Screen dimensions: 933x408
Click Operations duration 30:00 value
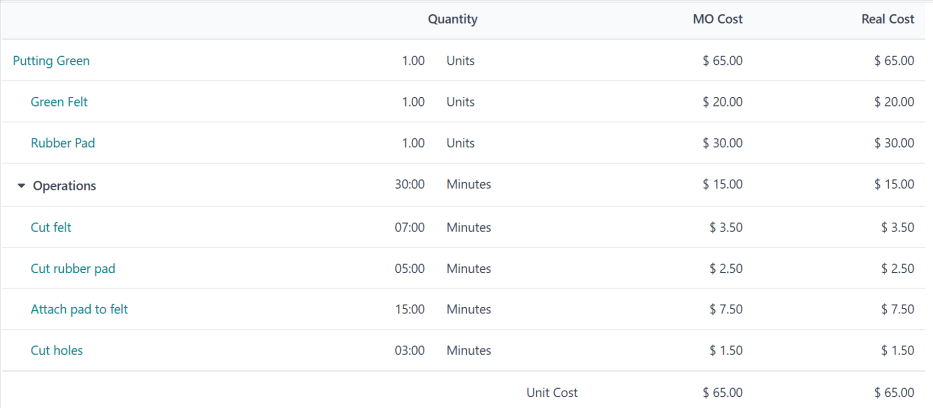(x=410, y=185)
